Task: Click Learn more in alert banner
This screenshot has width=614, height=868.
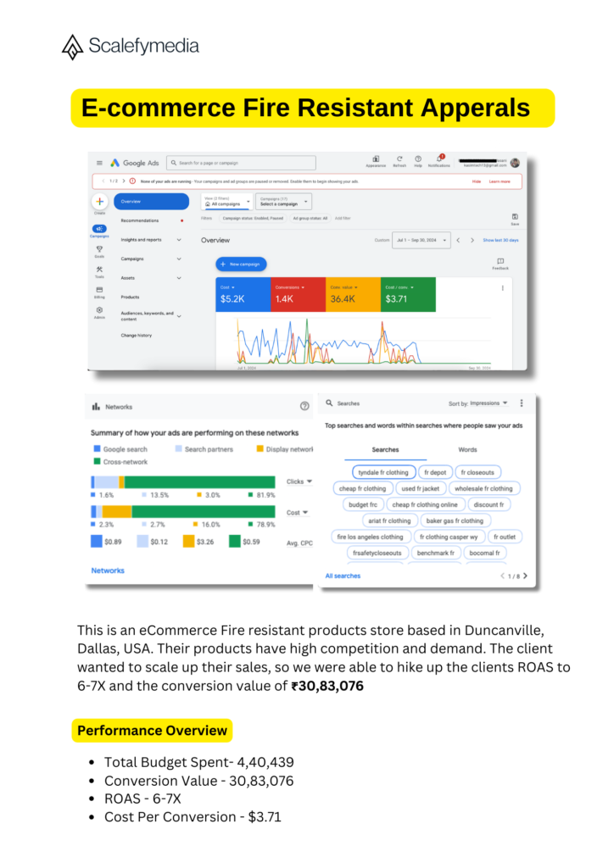Action: 500,181
